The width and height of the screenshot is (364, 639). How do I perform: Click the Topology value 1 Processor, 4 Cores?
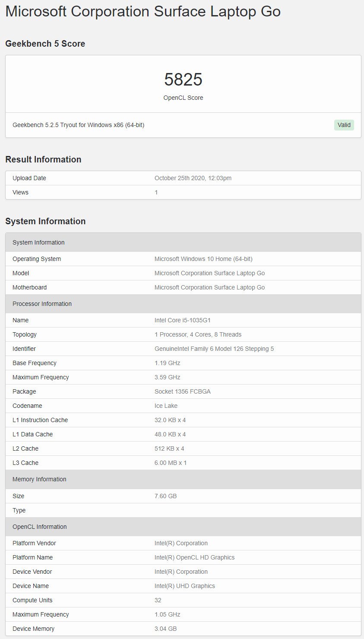point(198,334)
